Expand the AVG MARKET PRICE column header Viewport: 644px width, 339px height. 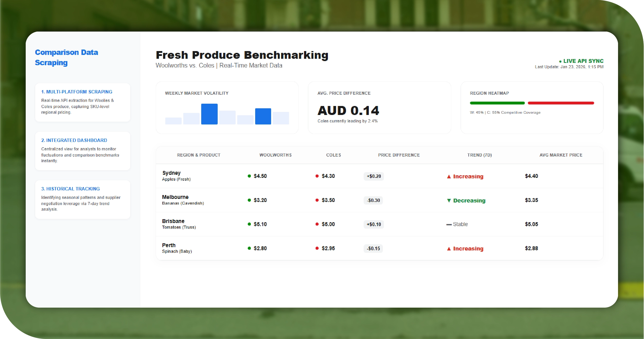[x=561, y=155]
